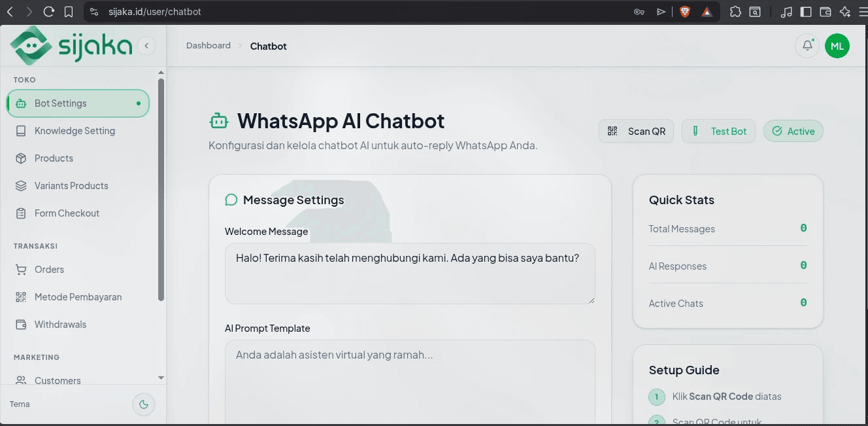Click the Scan QR button
The width and height of the screenshot is (868, 426).
click(x=636, y=131)
